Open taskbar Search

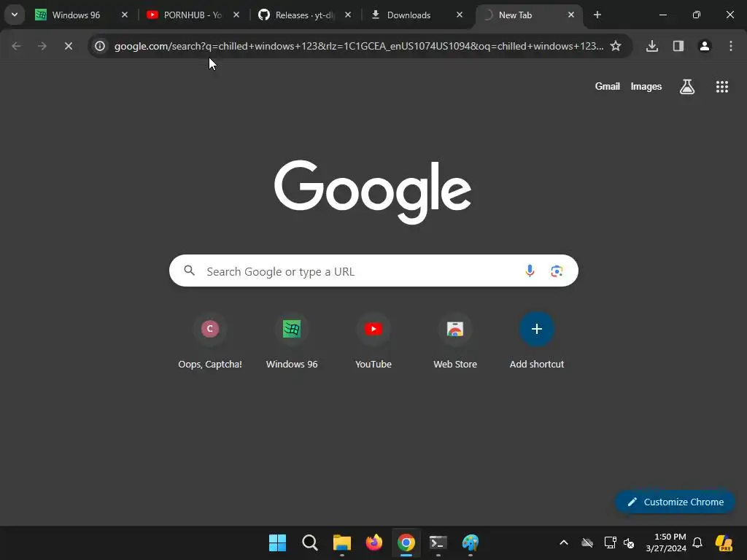(309, 542)
